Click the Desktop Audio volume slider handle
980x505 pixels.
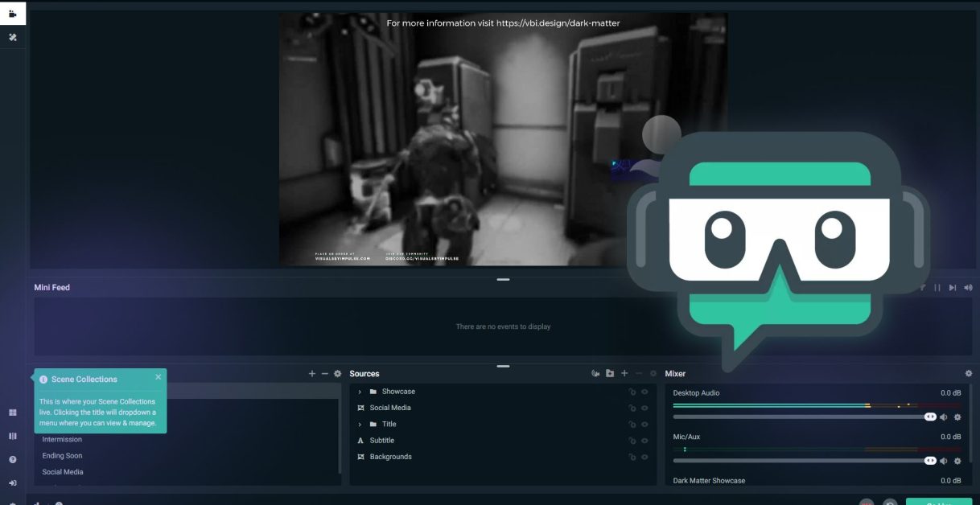[930, 417]
